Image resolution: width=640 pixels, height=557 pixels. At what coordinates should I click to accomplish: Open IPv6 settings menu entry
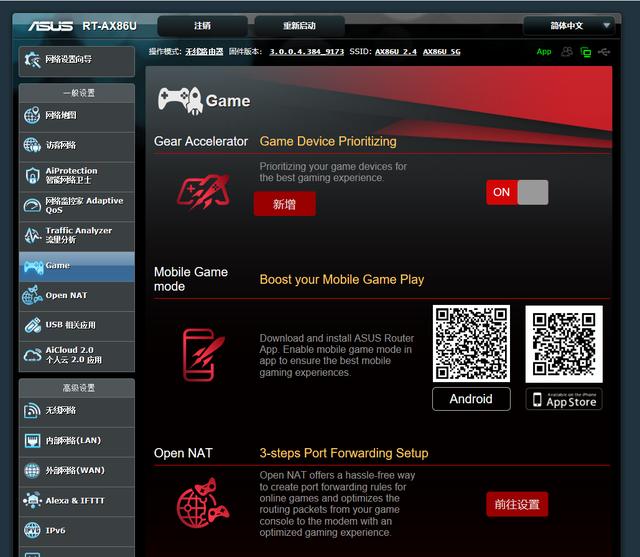77,531
